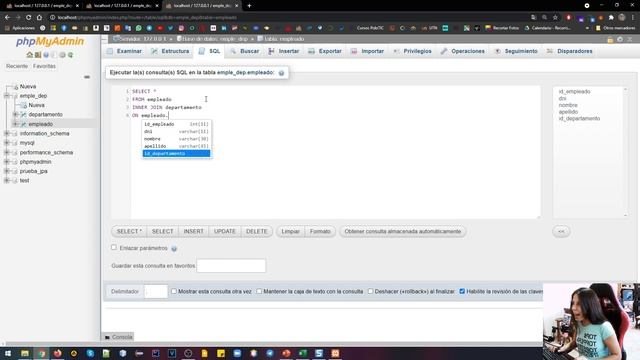Click Nueva under emple_dep database

[36, 105]
